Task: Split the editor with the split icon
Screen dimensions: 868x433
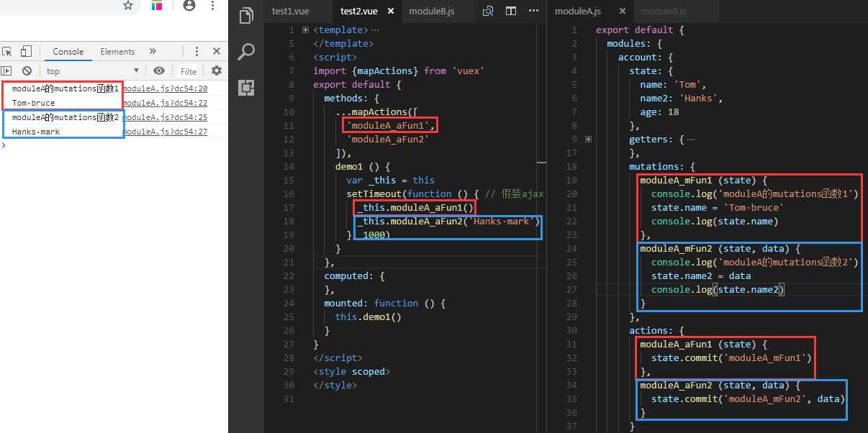Action: coord(511,12)
